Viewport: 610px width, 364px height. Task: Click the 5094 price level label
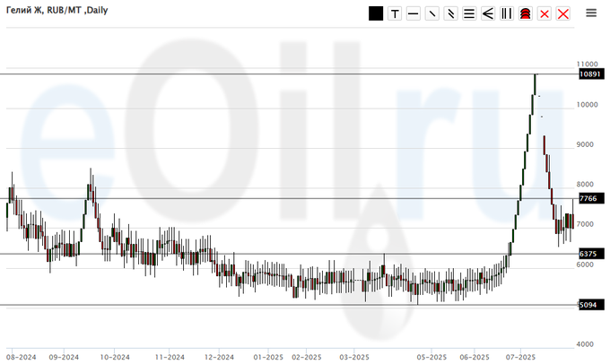pos(588,305)
